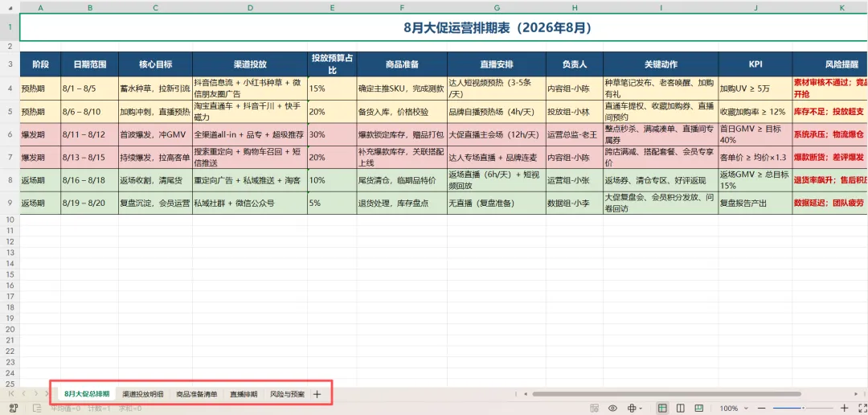This screenshot has width=868, height=415.
Task: Select cell 8/13 – 8/15
Action: (x=90, y=158)
